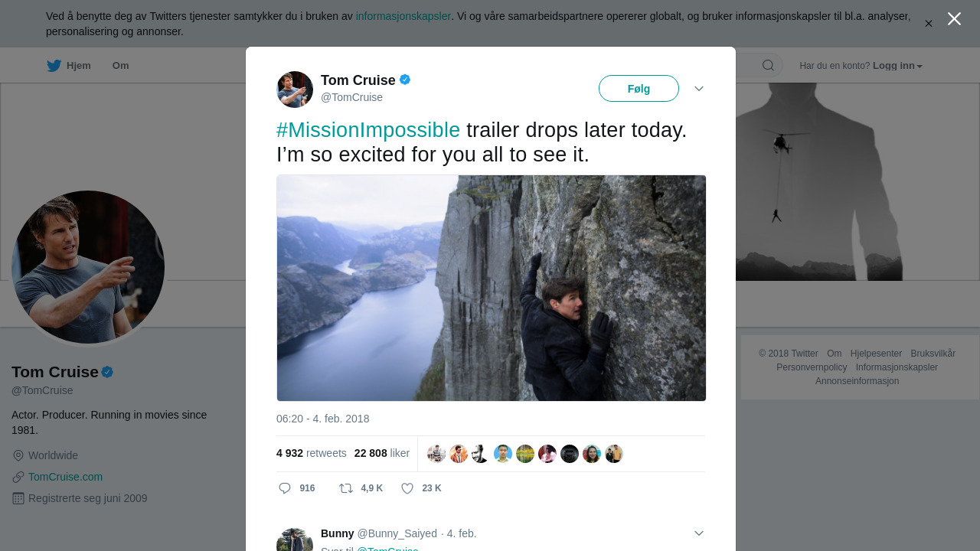Image resolution: width=980 pixels, height=551 pixels.
Task: Expand options chevron on Bunny's reply
Action: (699, 533)
